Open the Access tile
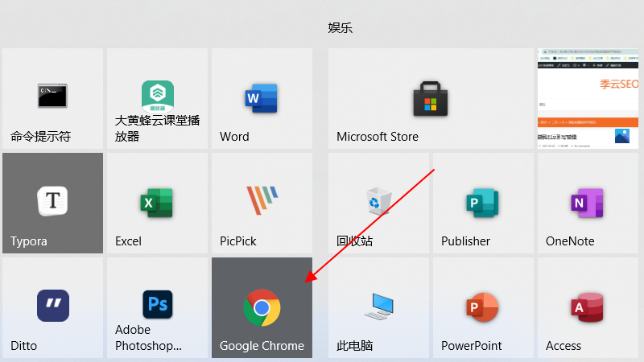The image size is (644, 362). (x=588, y=308)
